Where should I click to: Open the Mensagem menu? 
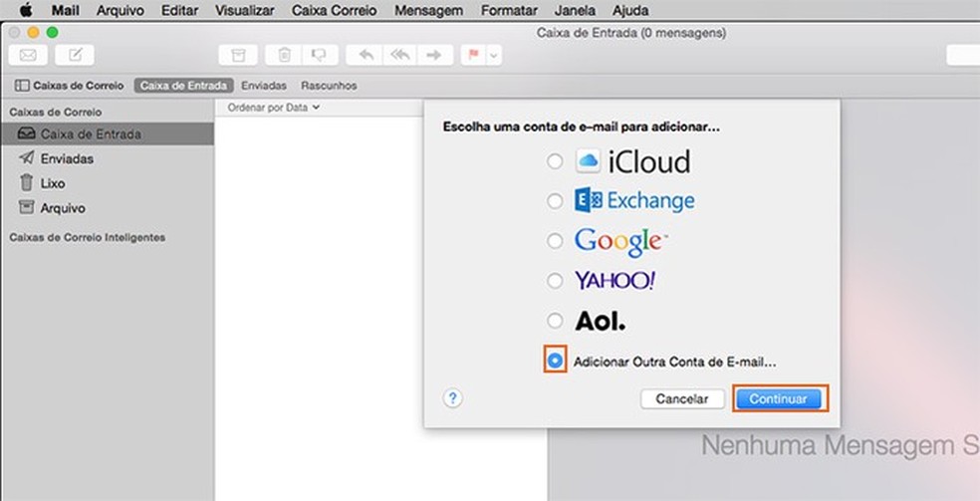click(x=428, y=11)
